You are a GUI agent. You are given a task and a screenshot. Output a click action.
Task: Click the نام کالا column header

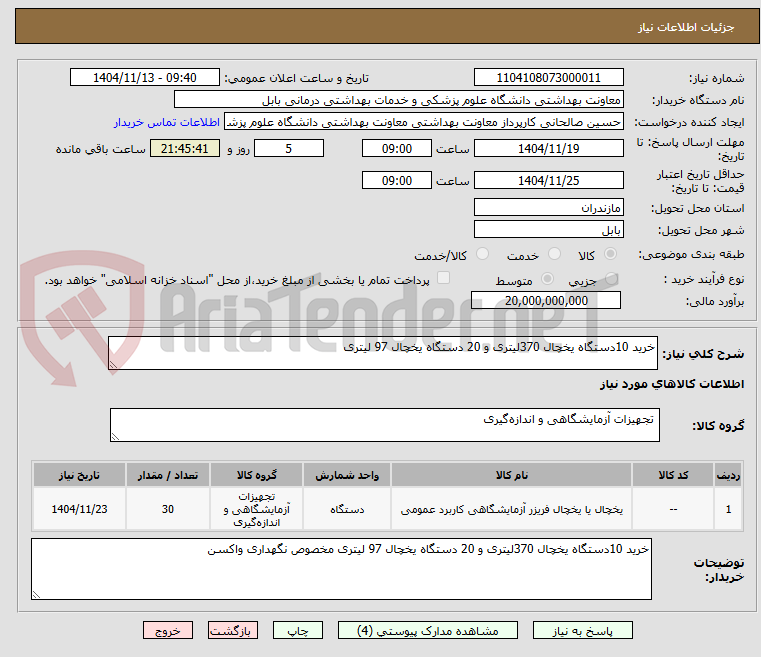[x=512, y=475]
